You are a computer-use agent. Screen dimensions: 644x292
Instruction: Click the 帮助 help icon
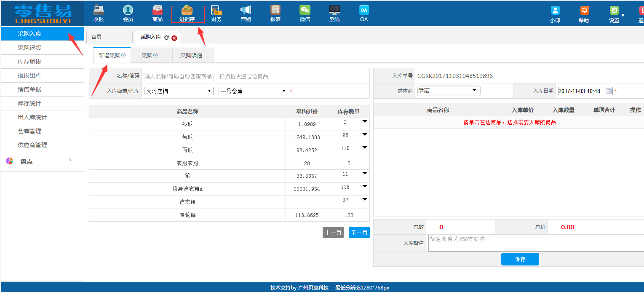(584, 13)
